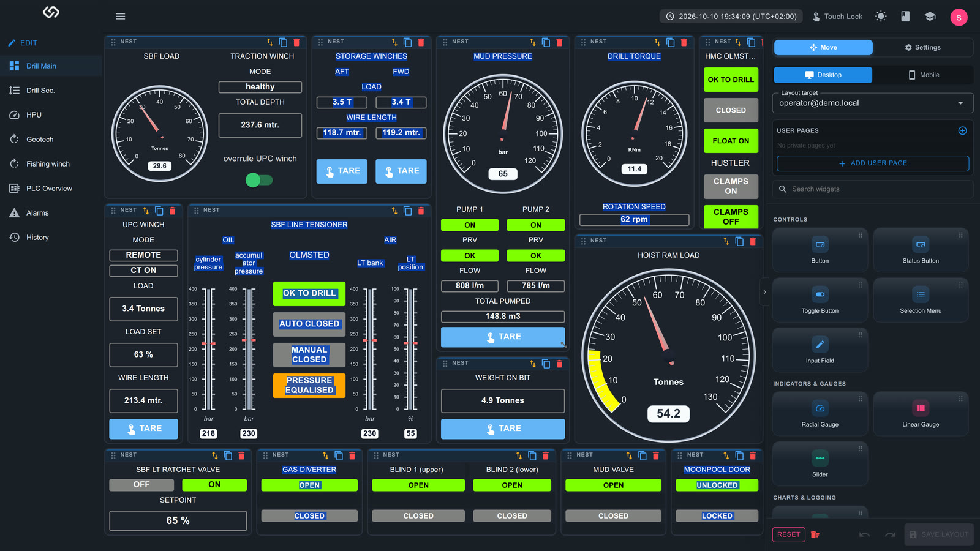
Task: Open the Alarms page
Action: point(51,213)
